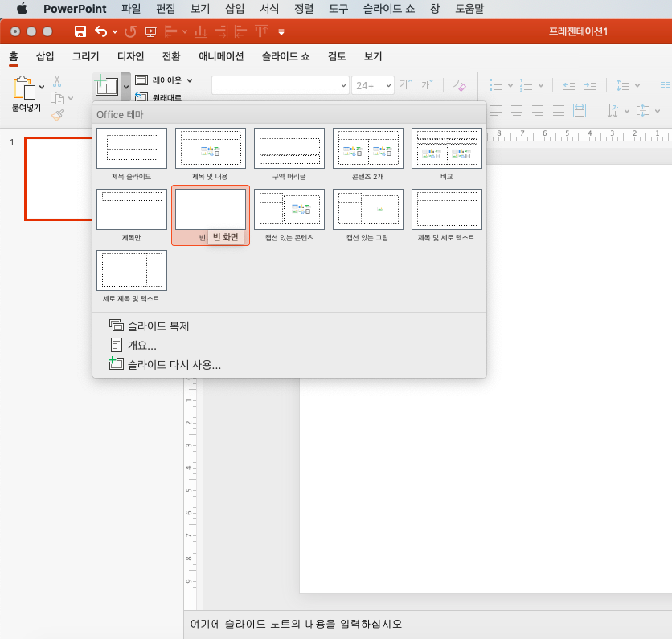Click the Align Left icon

coord(496,111)
